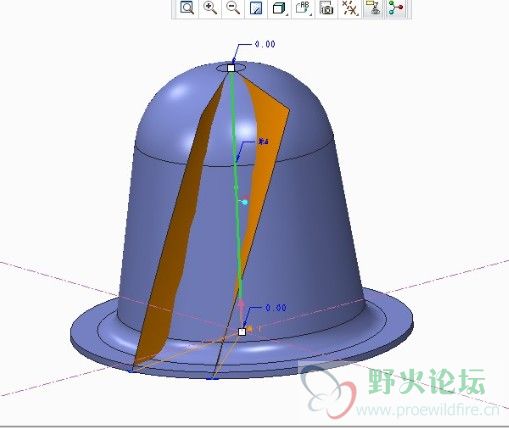Open the datum display filters dropdown
Viewport: 509px width, 428px height.
[x=349, y=8]
